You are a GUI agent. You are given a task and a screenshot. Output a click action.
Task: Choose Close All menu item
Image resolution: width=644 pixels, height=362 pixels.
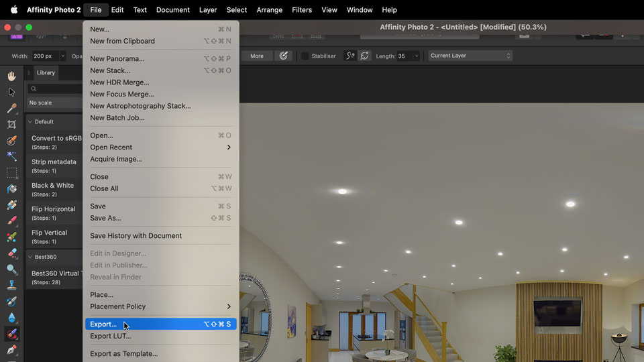pos(160,188)
